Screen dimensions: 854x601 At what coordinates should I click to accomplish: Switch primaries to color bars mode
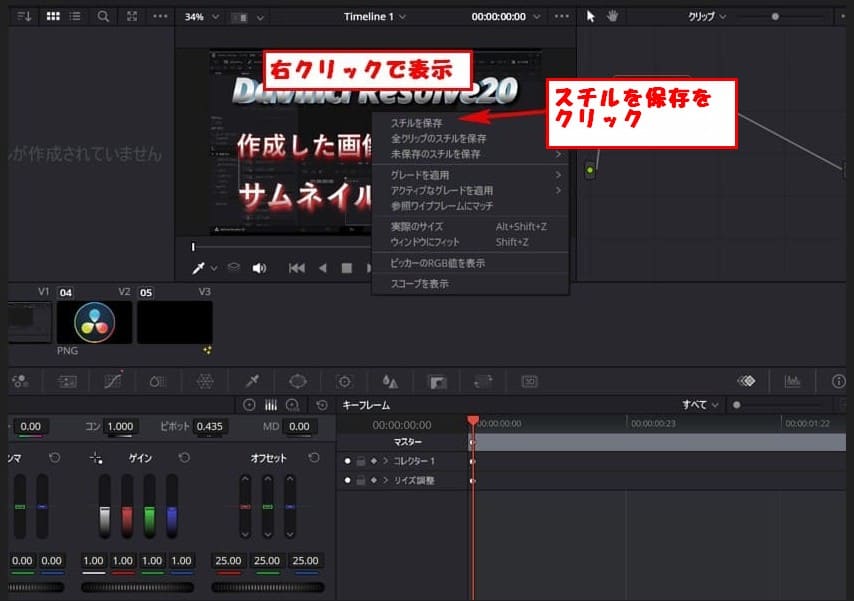[271, 405]
